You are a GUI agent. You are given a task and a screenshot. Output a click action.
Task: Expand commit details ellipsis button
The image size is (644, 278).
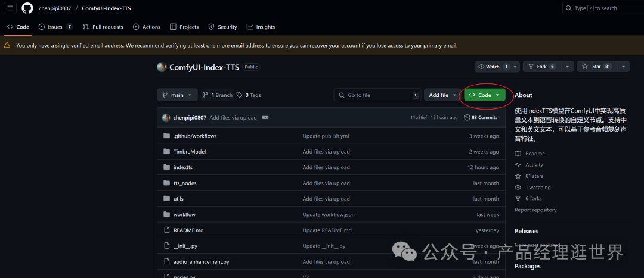(x=265, y=118)
